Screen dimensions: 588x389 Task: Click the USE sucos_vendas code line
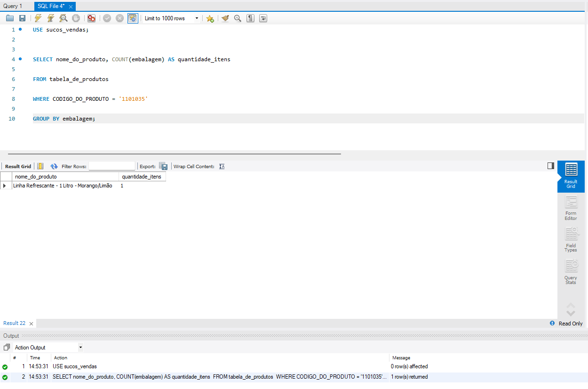(61, 30)
